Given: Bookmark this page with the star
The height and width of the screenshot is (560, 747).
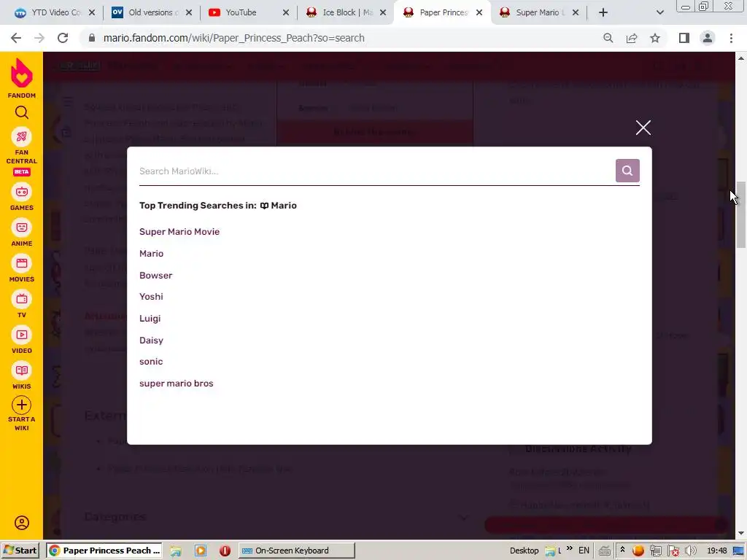Looking at the screenshot, I should [655, 38].
